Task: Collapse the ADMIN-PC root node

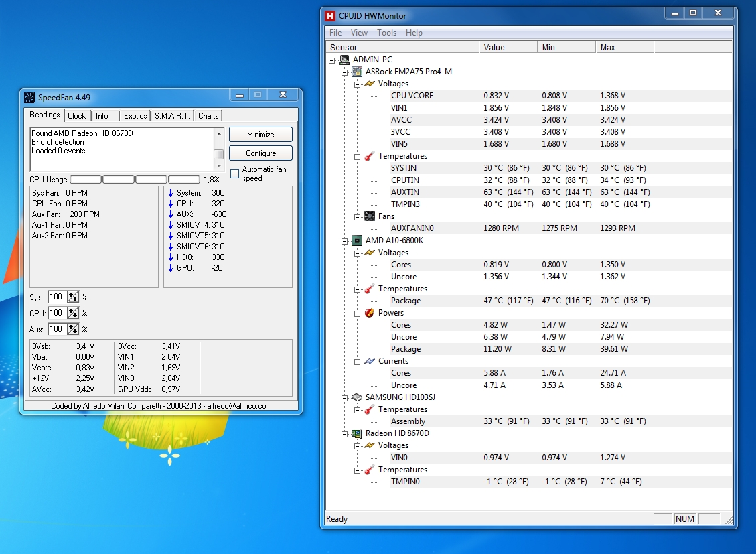Action: coord(331,60)
